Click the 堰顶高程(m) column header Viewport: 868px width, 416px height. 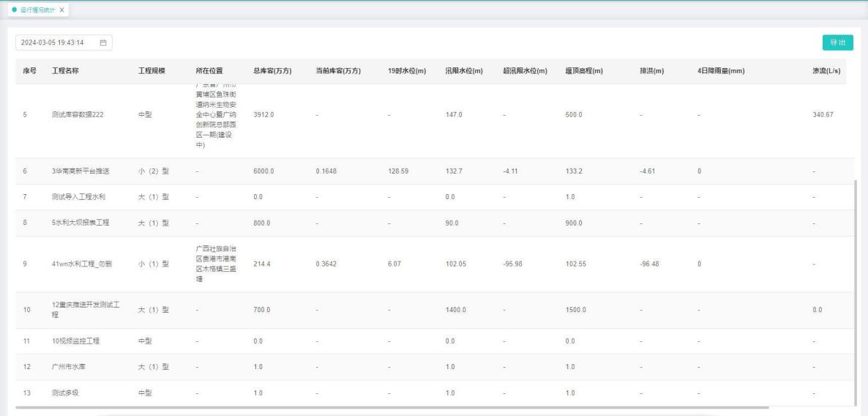[x=584, y=70]
